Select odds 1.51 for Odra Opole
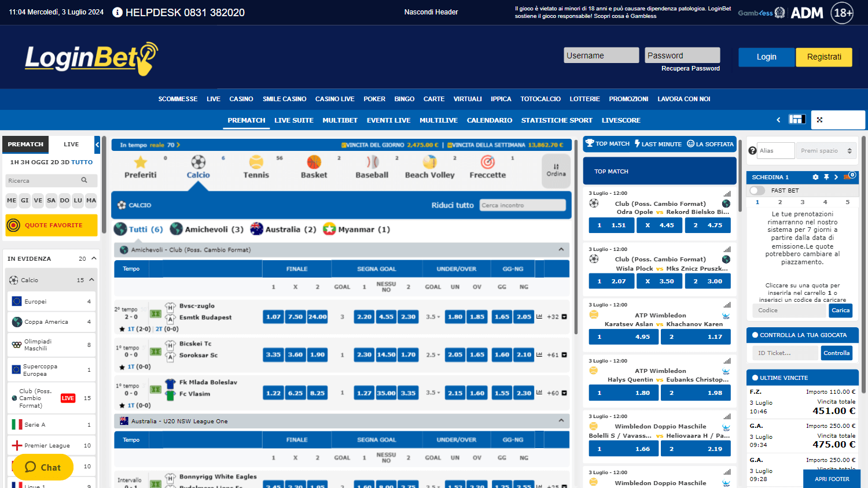 (611, 225)
